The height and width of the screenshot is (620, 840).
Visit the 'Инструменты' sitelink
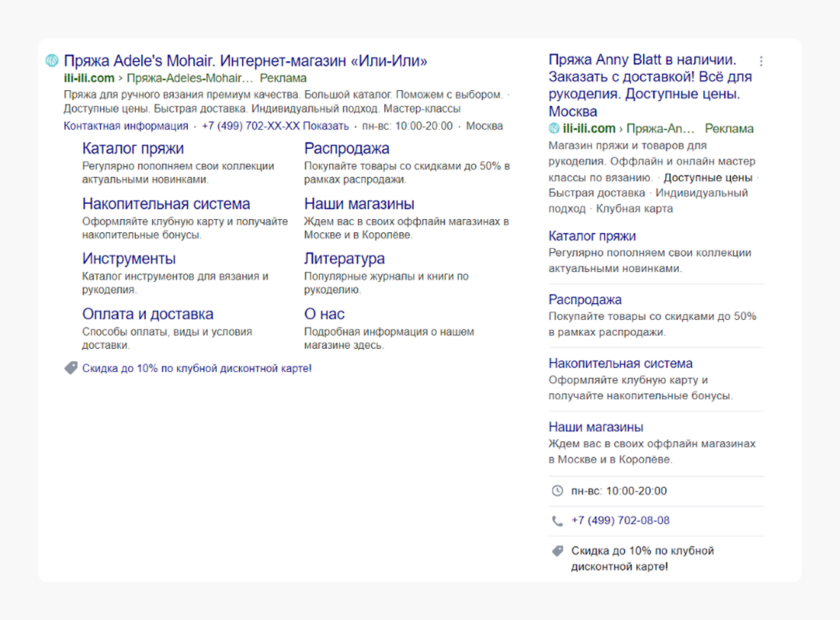click(129, 259)
